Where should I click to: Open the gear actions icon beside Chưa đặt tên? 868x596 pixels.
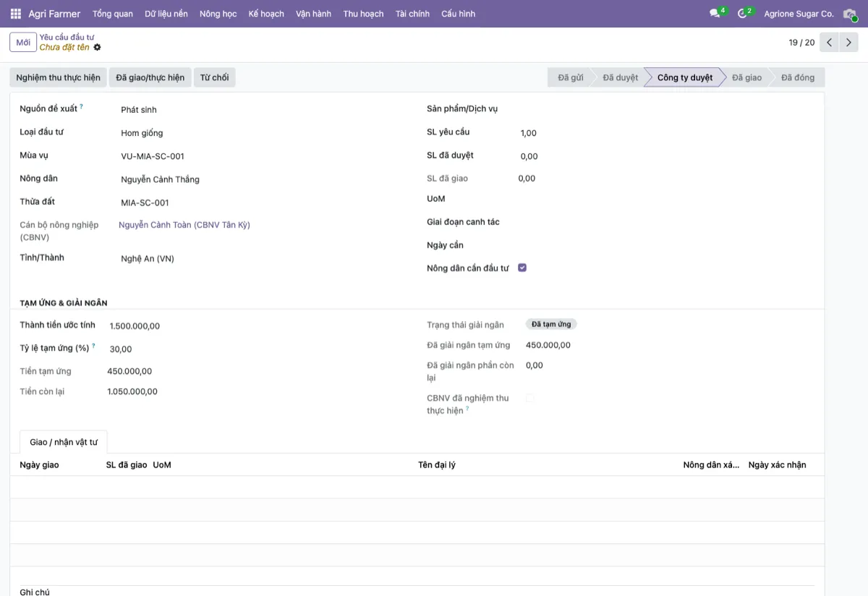(97, 47)
